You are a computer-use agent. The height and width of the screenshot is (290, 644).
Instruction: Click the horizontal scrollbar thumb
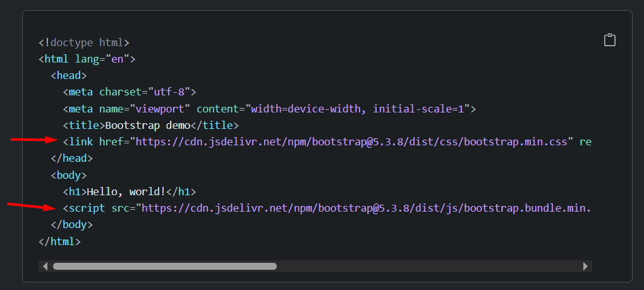pos(164,267)
